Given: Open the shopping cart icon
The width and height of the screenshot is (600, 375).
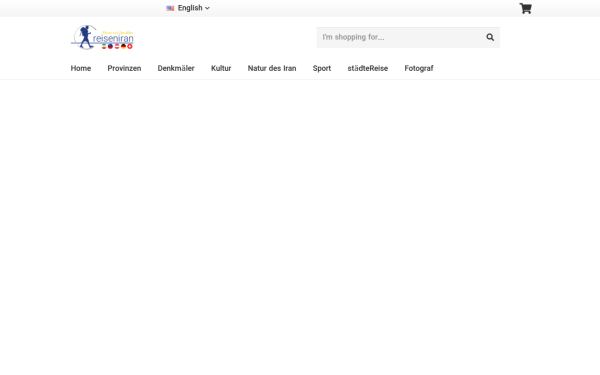Looking at the screenshot, I should 525,8.
